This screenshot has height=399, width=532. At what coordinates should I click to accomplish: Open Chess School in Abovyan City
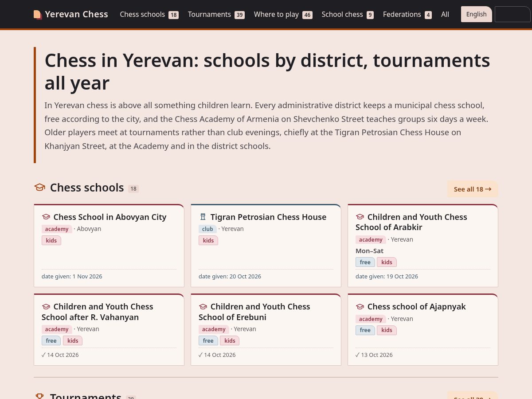110,217
